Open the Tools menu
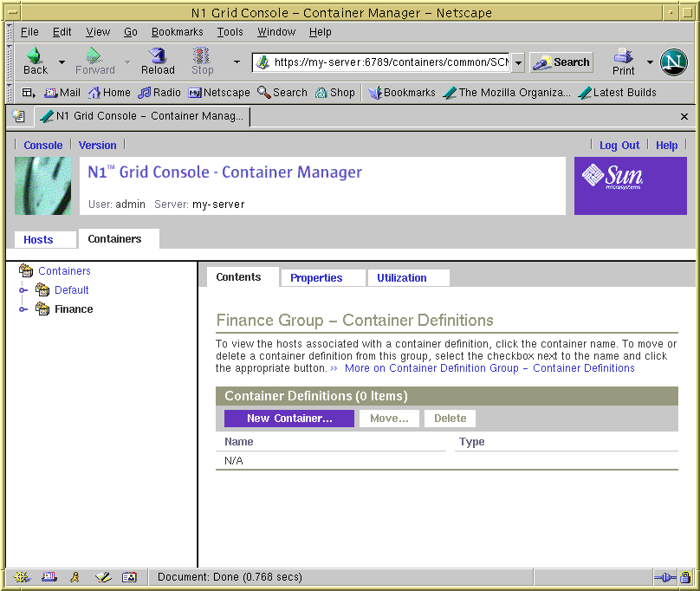700x591 pixels. pos(230,32)
